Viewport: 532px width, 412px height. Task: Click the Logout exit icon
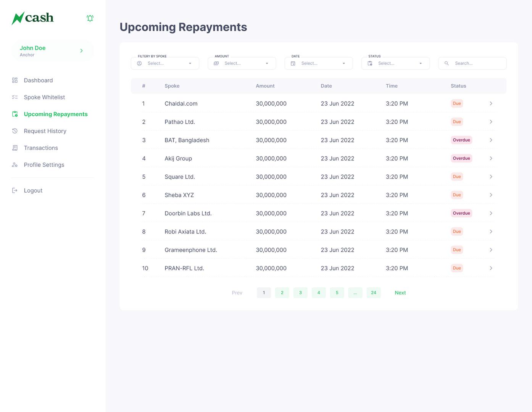point(15,190)
